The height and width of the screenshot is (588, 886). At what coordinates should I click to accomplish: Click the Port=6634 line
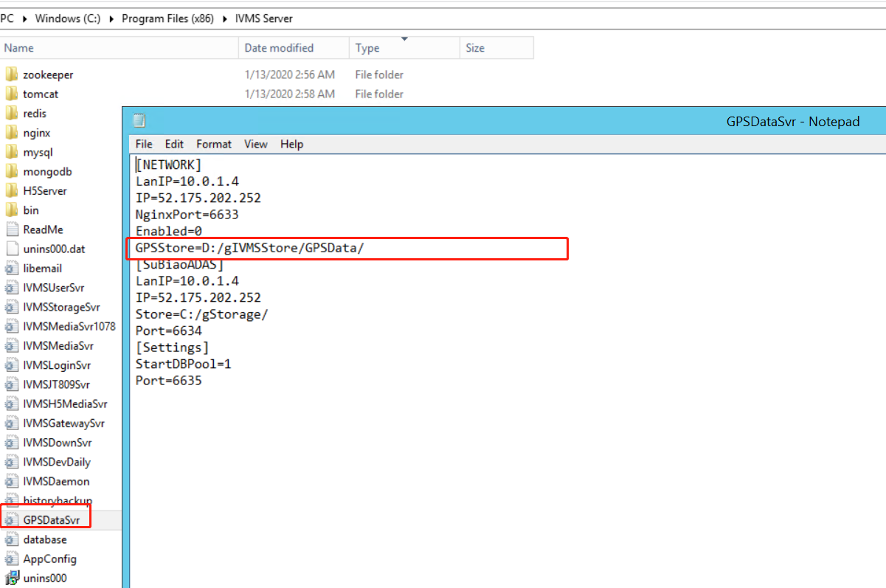point(168,331)
